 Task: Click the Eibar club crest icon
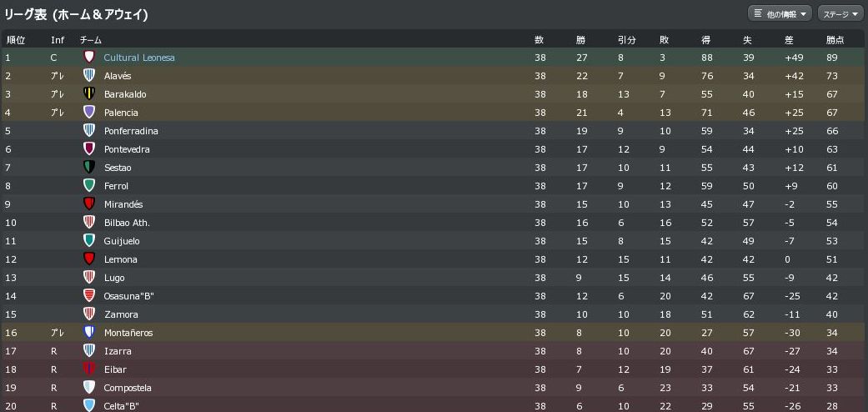[89, 369]
